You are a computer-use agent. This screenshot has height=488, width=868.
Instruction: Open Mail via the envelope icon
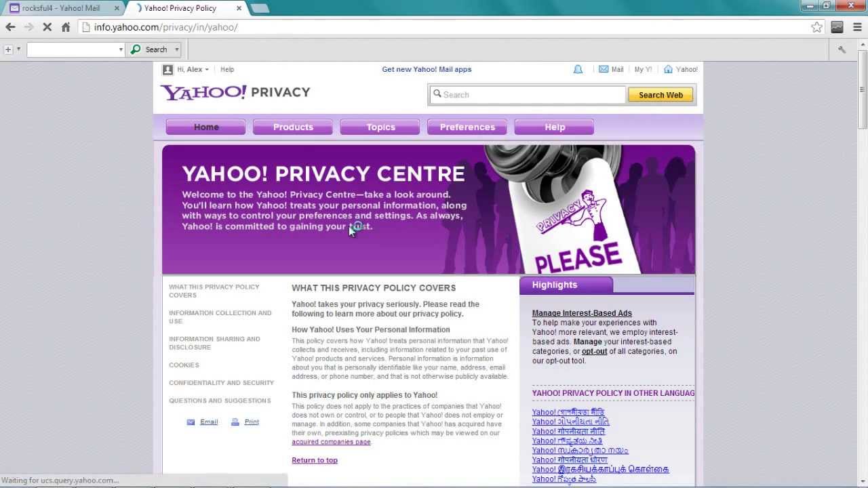(604, 69)
